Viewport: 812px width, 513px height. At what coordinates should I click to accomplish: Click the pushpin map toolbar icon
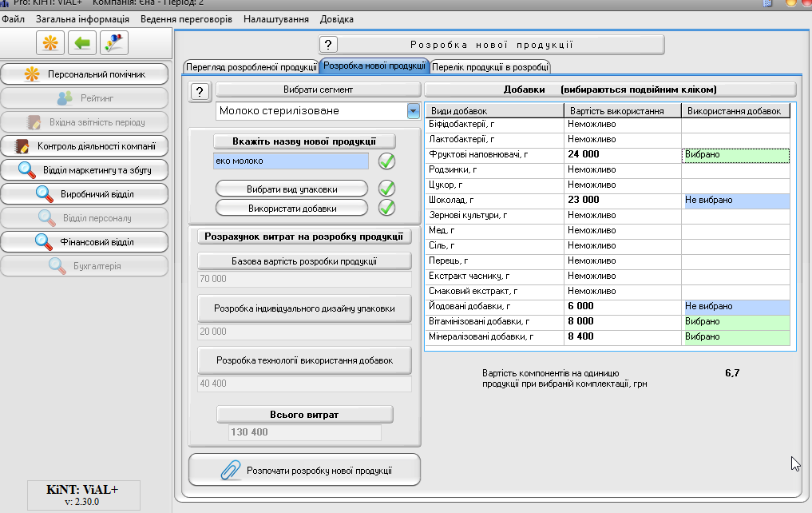pos(114,42)
